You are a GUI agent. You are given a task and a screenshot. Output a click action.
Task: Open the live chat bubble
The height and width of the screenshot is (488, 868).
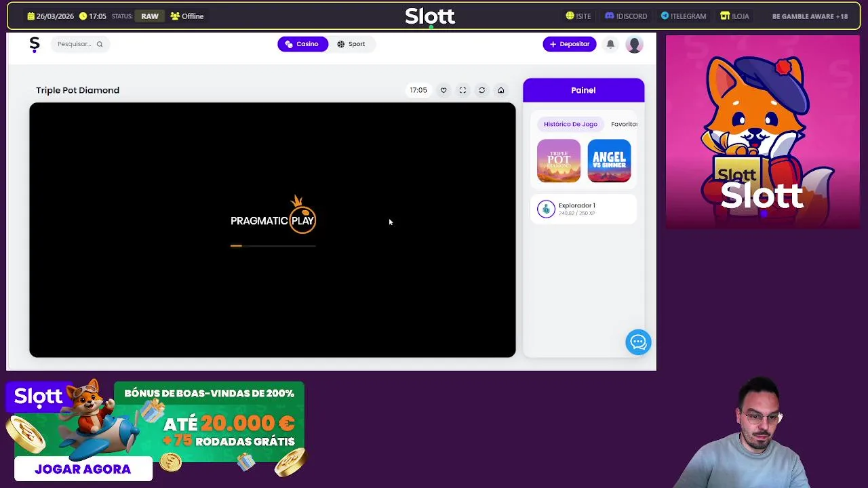(638, 342)
